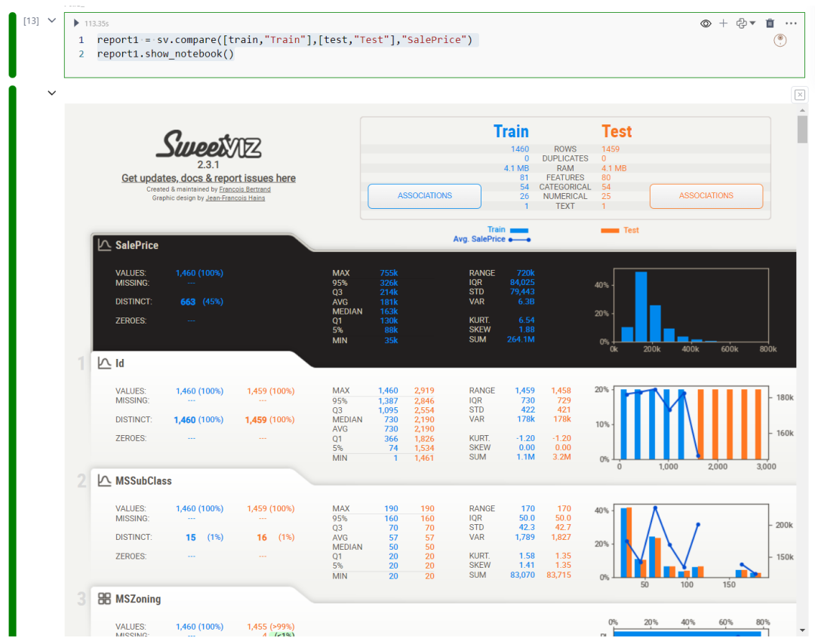Click the blue Train legend swatch
This screenshot has height=644, width=815.
tap(519, 230)
